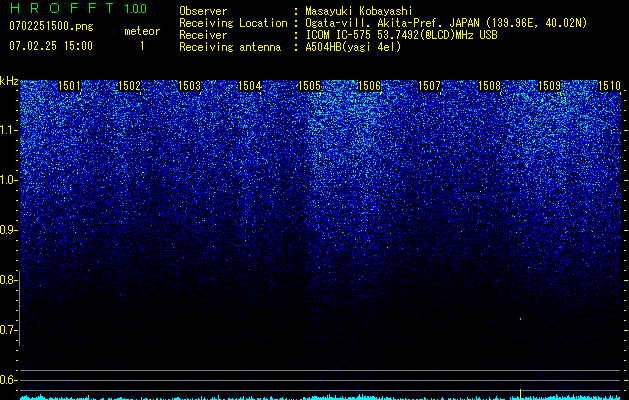Click the HROFFT title text
Image resolution: width=629 pixels, height=400 pixels.
point(62,8)
